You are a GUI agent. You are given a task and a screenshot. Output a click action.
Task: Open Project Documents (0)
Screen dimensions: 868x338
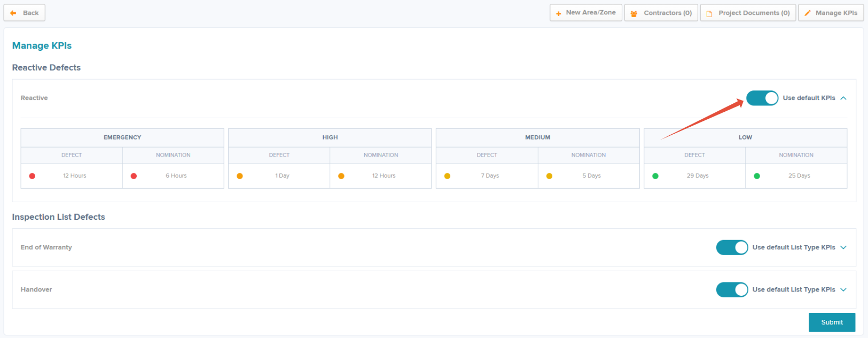(x=748, y=13)
